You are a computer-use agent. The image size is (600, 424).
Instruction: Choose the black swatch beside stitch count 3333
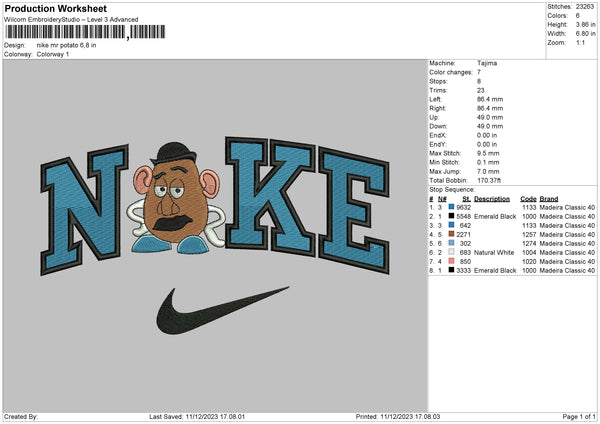pos(452,270)
